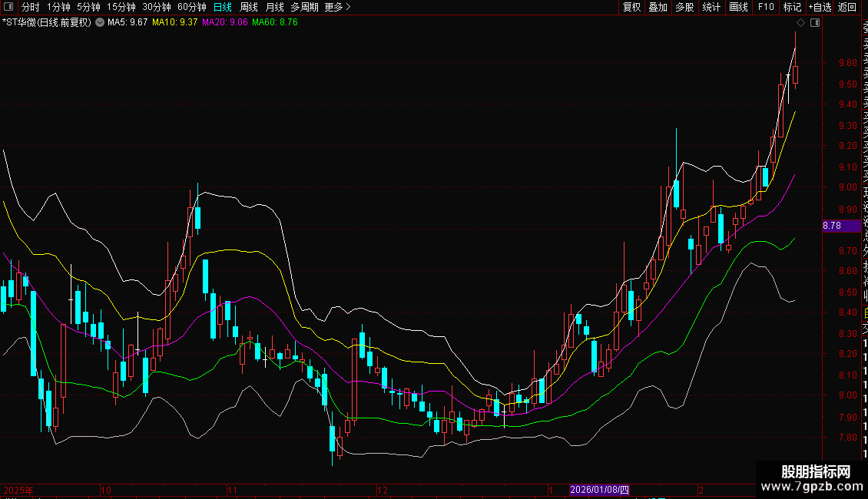Add the stock via +自选
Viewport: 868px width, 499px height.
820,7
